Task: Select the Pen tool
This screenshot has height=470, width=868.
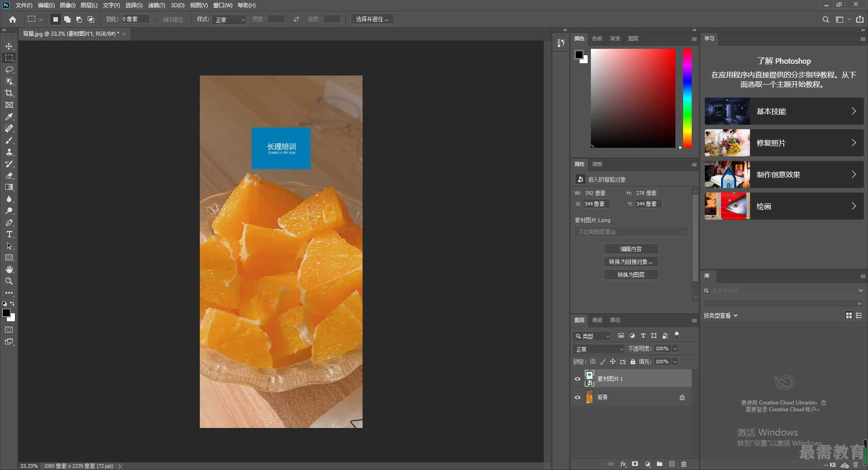Action: [x=9, y=222]
